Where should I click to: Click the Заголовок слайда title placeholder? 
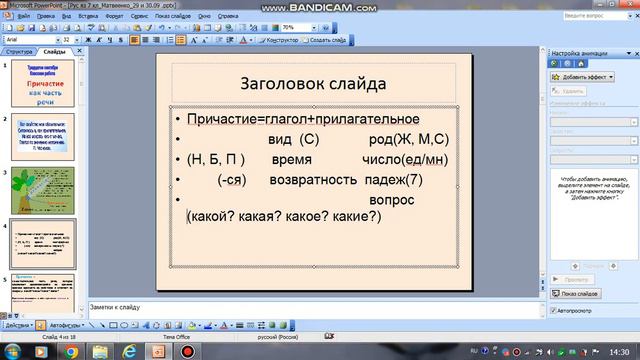click(x=313, y=83)
